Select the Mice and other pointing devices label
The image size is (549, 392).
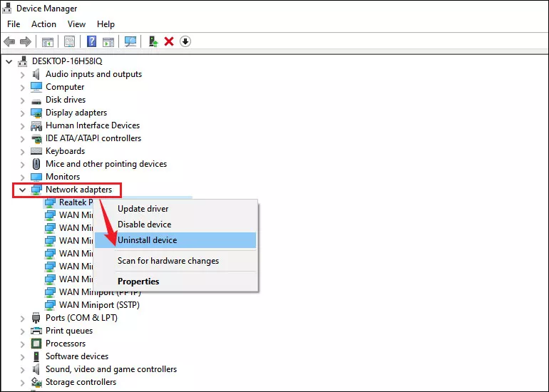(x=106, y=164)
